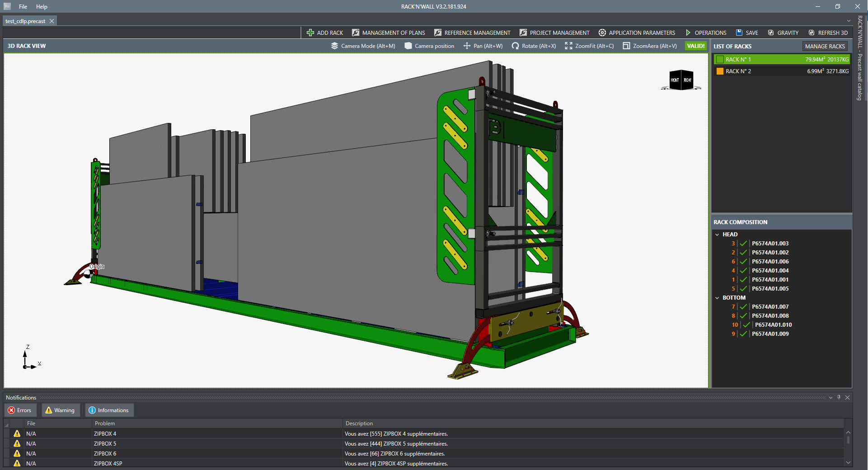The height and width of the screenshot is (470, 868).
Task: Open the Notifications panel dropdown arrow
Action: pos(830,398)
